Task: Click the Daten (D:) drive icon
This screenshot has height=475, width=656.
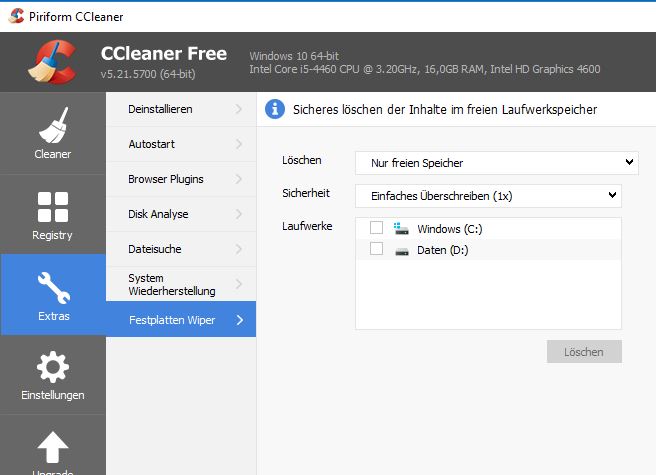Action: (x=402, y=251)
